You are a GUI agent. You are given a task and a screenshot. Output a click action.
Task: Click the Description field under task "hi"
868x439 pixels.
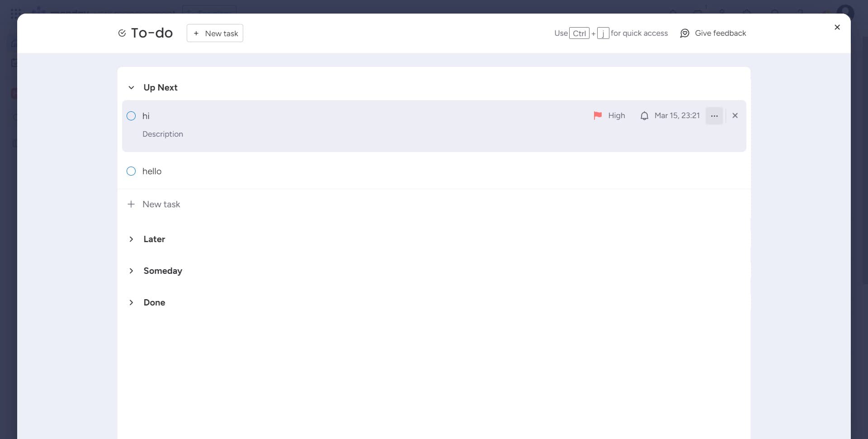coord(163,134)
